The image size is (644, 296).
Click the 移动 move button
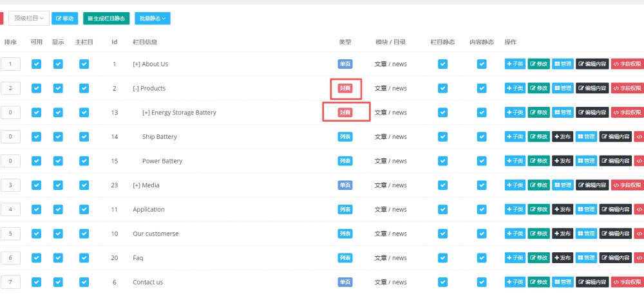click(64, 18)
